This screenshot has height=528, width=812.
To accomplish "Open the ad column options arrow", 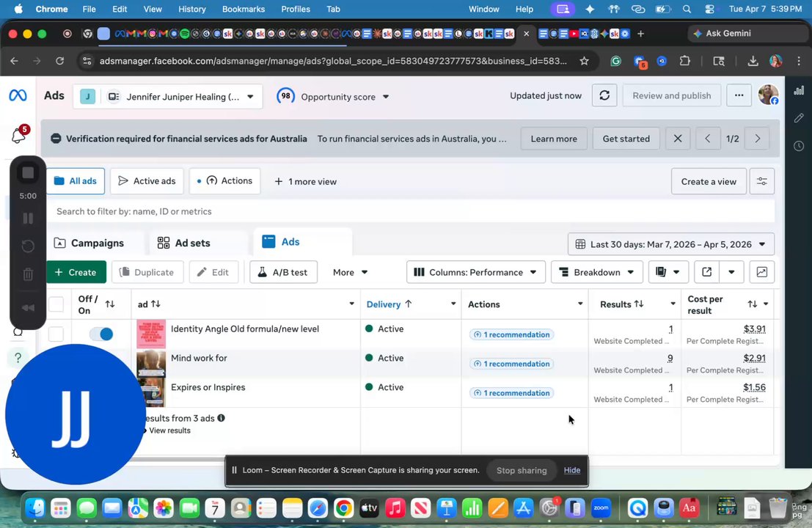I will tap(351, 304).
